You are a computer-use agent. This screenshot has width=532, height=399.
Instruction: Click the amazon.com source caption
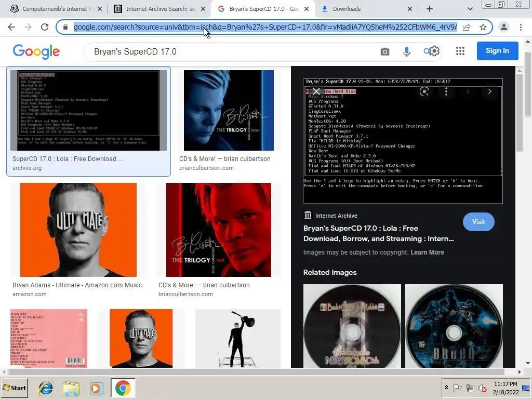click(x=30, y=294)
